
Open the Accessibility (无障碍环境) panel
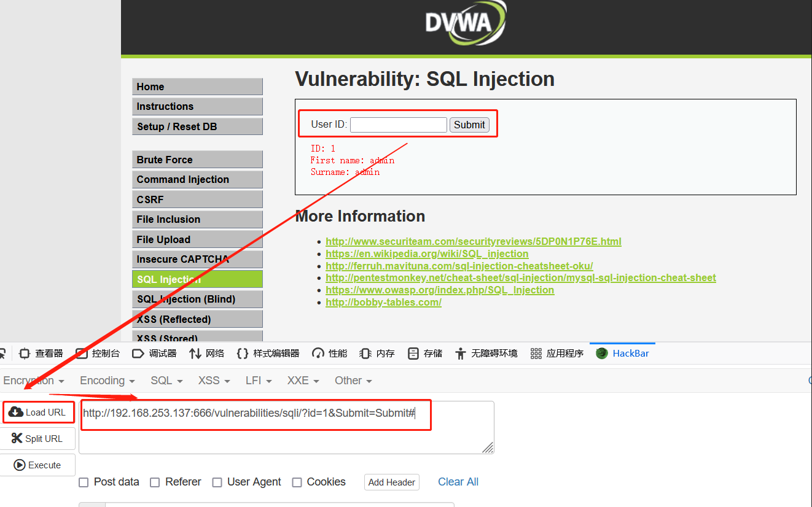point(486,354)
